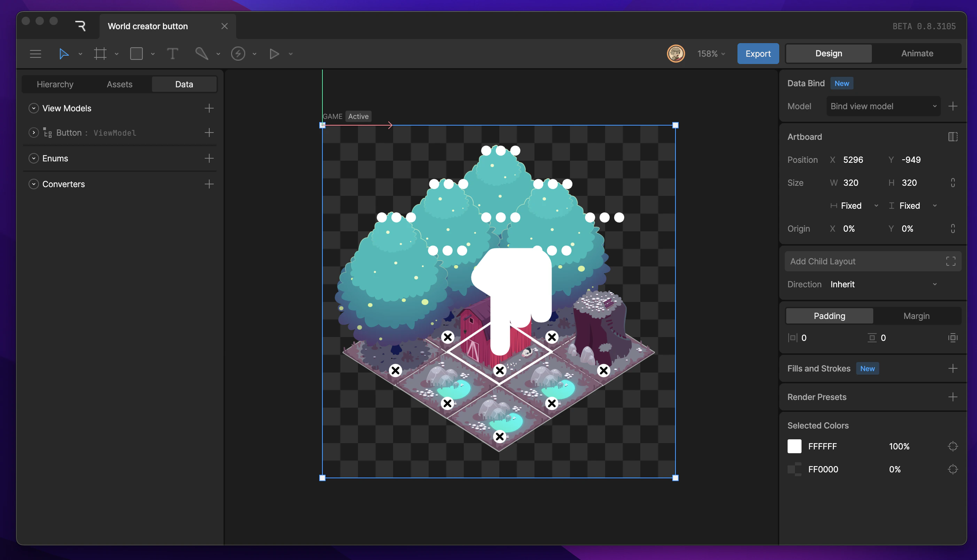977x560 pixels.
Task: Open the Events tool (lightning icon)
Action: (238, 54)
